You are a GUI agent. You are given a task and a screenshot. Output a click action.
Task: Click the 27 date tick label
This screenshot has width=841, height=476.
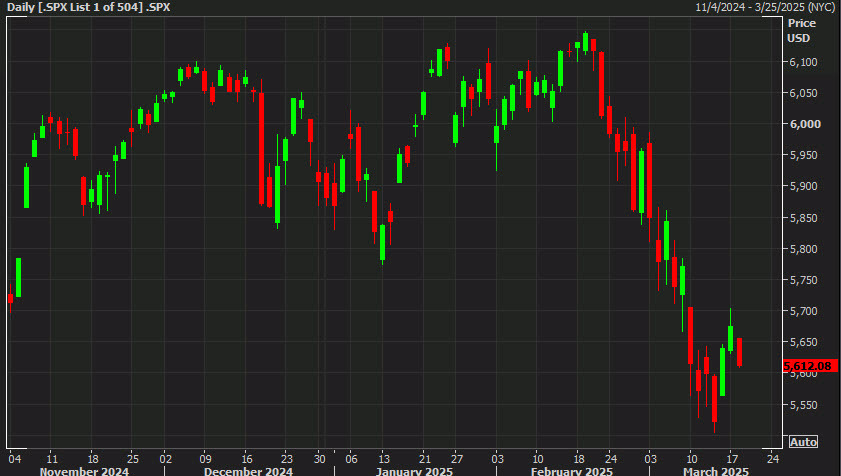[456, 459]
